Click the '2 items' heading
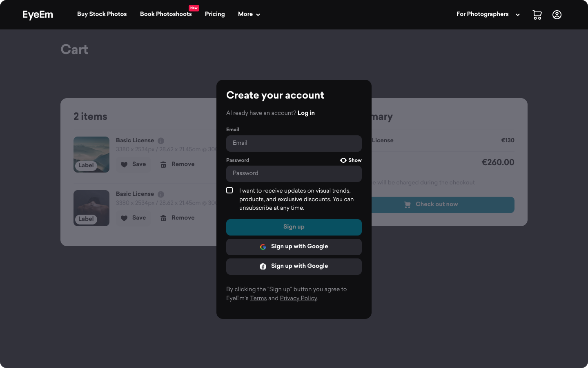588x368 pixels. [90, 117]
